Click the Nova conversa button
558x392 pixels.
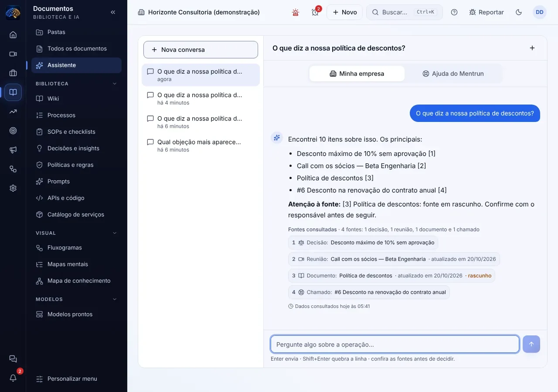point(201,50)
